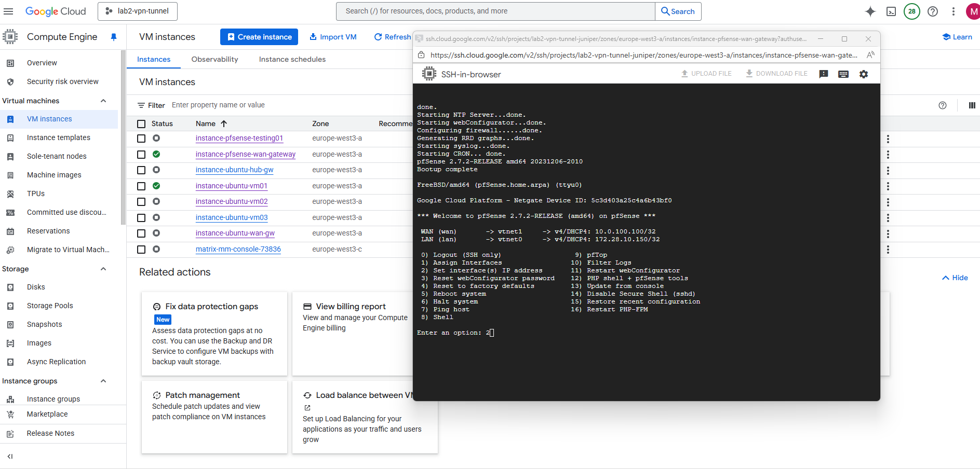Click the SSH feedback message icon
The image size is (980, 469).
pyautogui.click(x=824, y=74)
